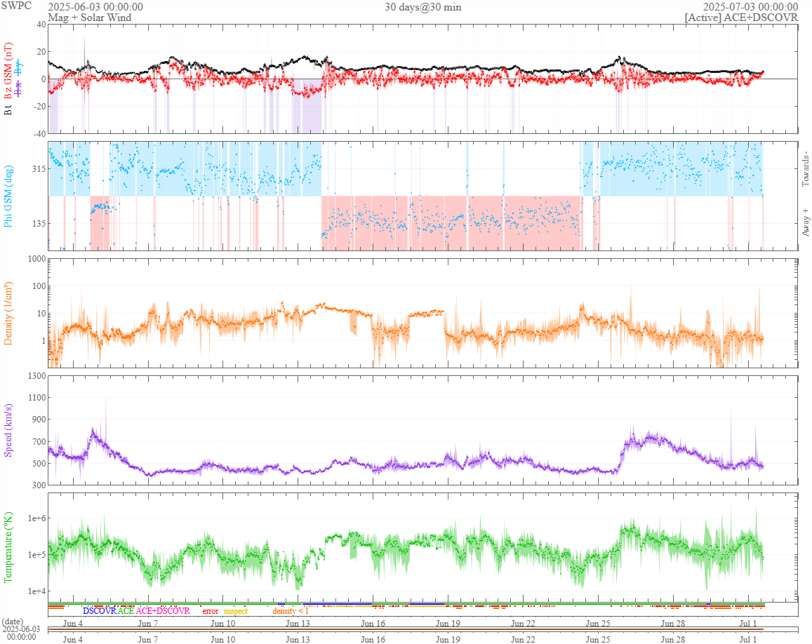812x644 pixels.
Task: Click the 135 tick on the Phi axis
Action: [39, 223]
